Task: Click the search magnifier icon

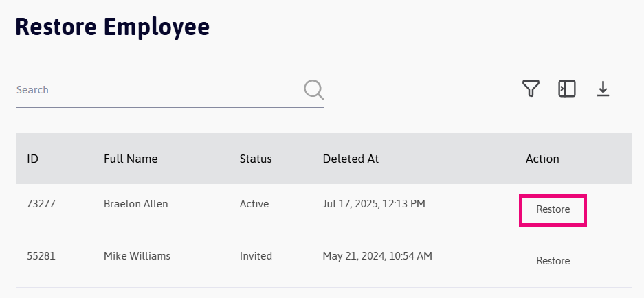Action: click(x=313, y=90)
